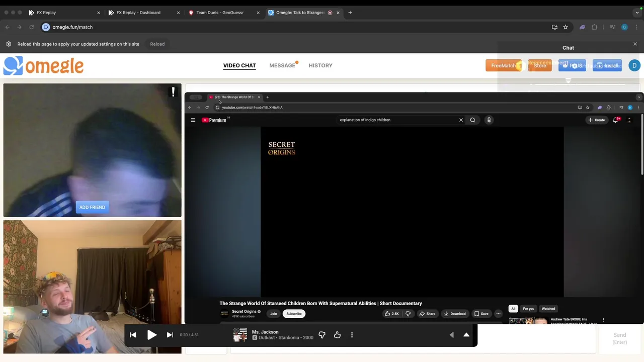Filter suggestions by the All chip

[x=513, y=309]
